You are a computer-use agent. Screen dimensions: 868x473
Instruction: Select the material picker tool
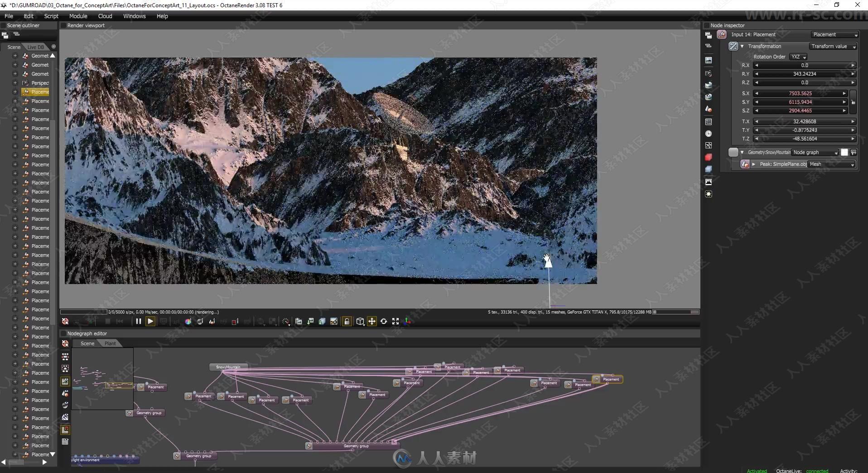click(200, 321)
